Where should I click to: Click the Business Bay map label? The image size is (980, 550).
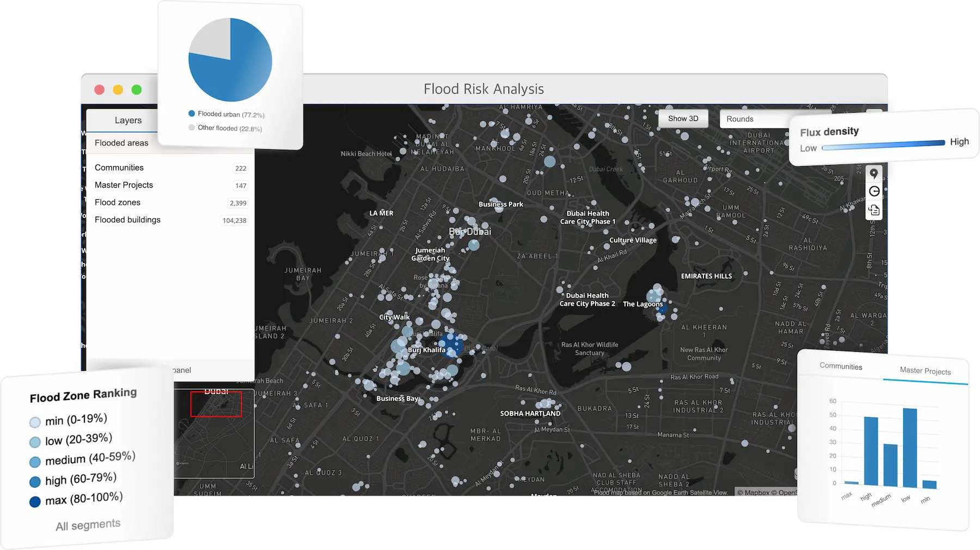pos(397,399)
